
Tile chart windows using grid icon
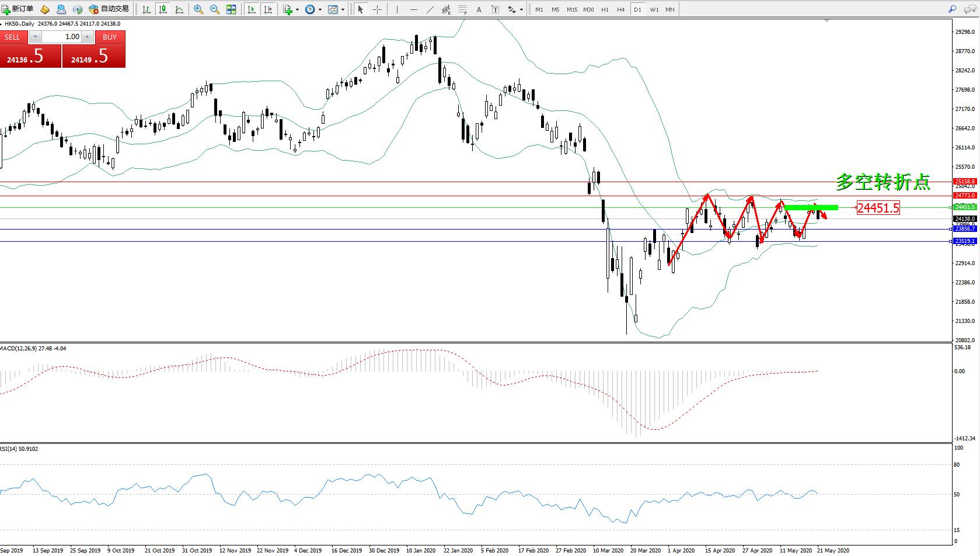pyautogui.click(x=231, y=9)
